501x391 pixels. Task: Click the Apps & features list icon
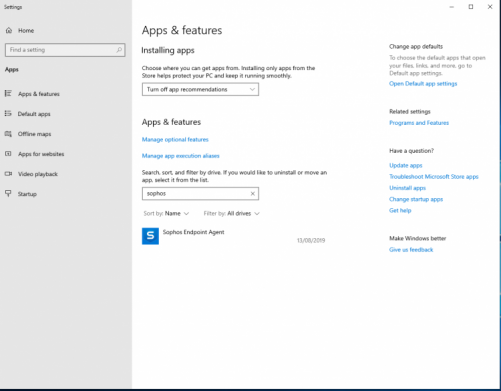[8, 93]
